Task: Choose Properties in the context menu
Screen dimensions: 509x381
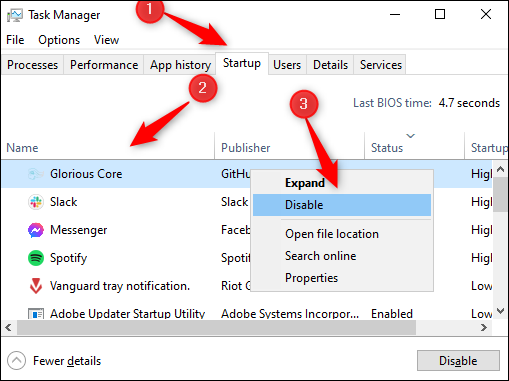Action: click(x=342, y=278)
